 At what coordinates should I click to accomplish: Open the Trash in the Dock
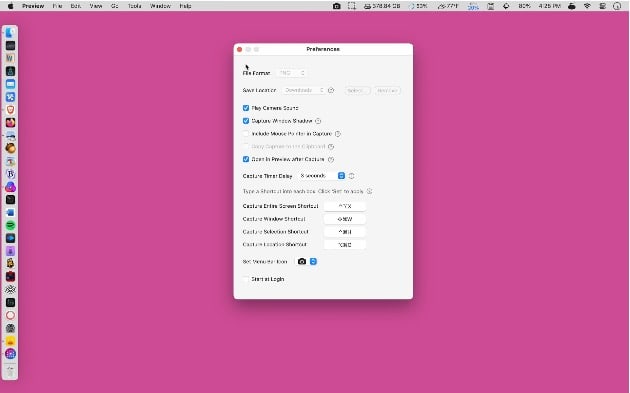(x=10, y=370)
